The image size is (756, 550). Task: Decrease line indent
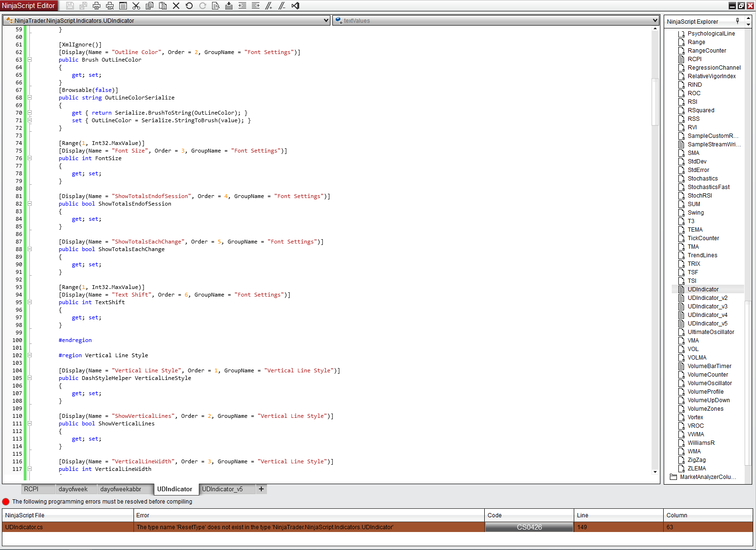pyautogui.click(x=242, y=6)
